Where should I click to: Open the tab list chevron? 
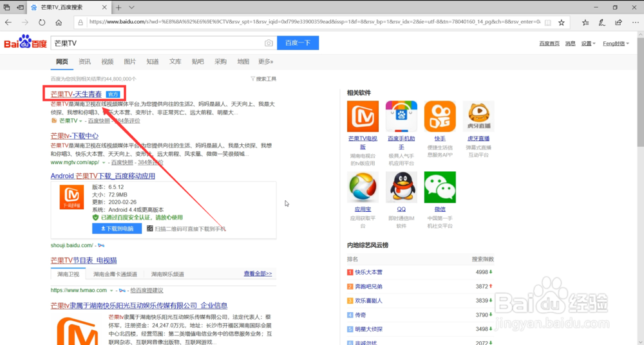pyautogui.click(x=131, y=7)
